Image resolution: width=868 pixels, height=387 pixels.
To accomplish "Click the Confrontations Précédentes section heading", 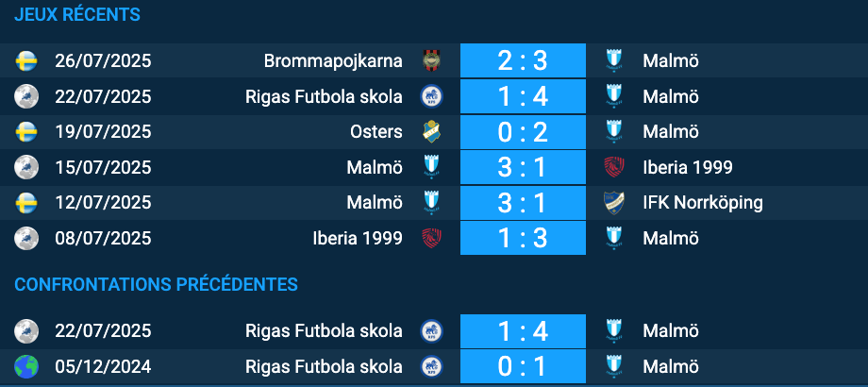I will coord(157,284).
